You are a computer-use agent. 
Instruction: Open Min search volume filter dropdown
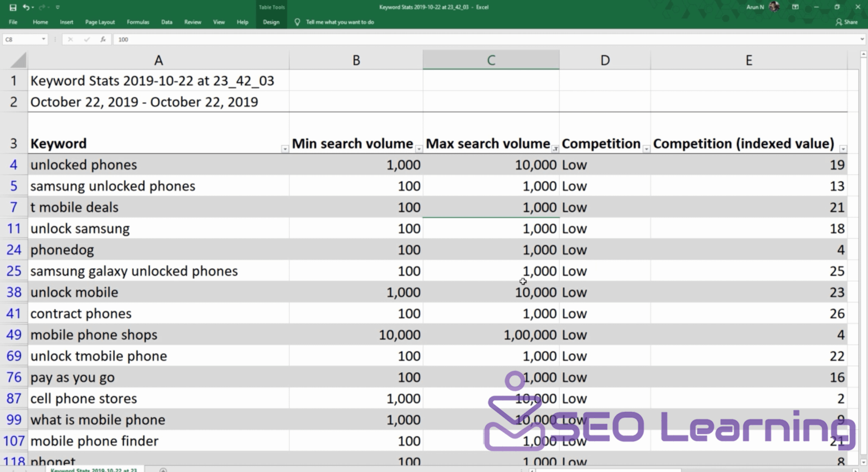(418, 149)
